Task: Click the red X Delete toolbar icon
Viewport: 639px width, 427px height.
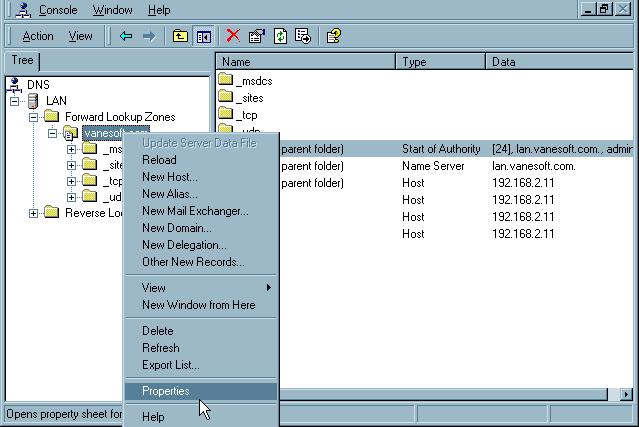Action: 233,36
